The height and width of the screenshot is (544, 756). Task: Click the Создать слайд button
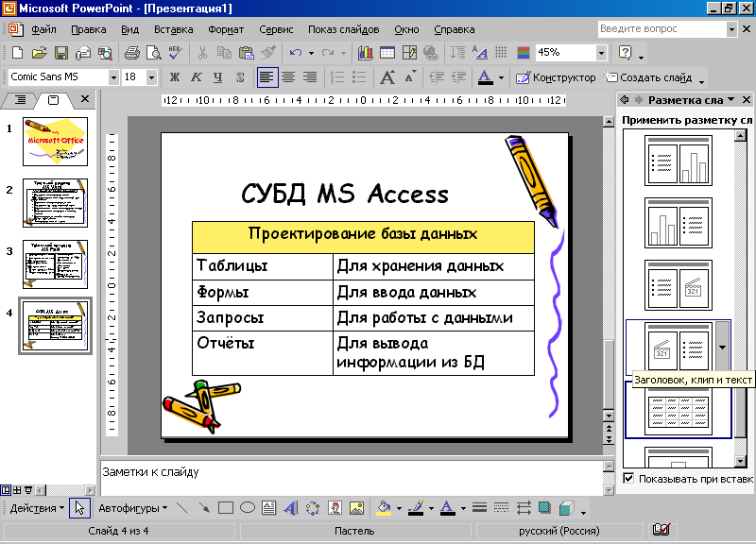pos(648,77)
